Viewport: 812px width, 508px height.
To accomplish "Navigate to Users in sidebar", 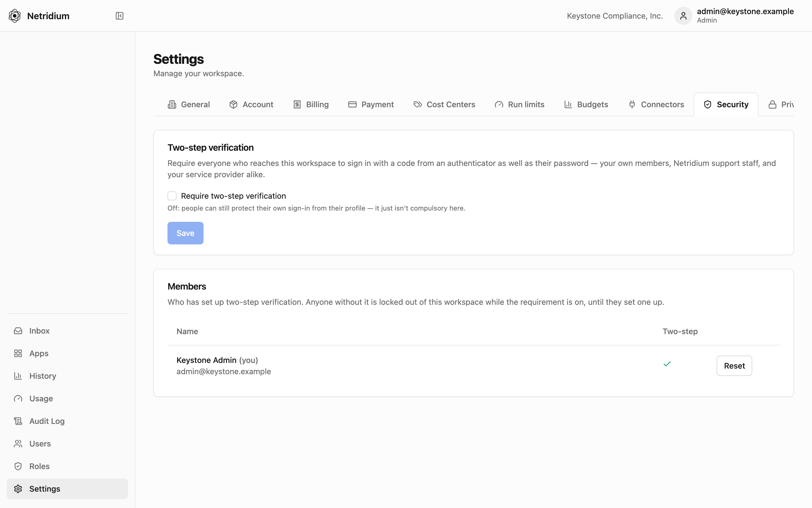I will click(x=67, y=443).
